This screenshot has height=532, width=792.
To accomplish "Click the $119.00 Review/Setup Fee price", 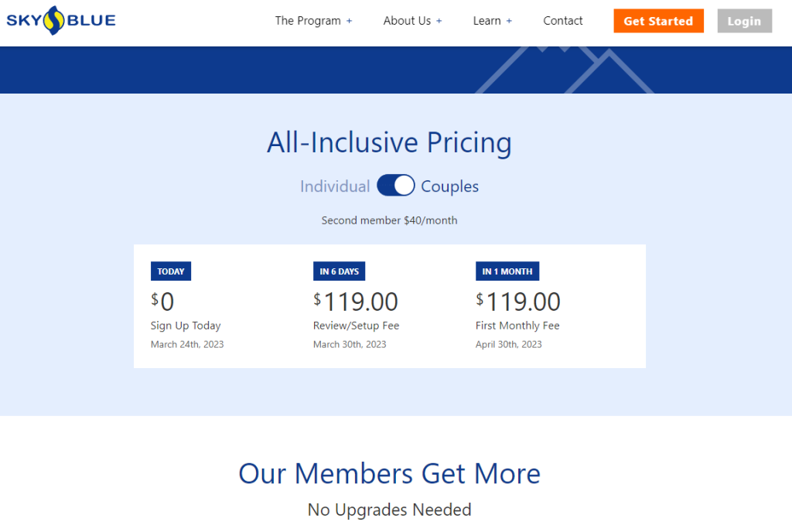I will pos(356,302).
